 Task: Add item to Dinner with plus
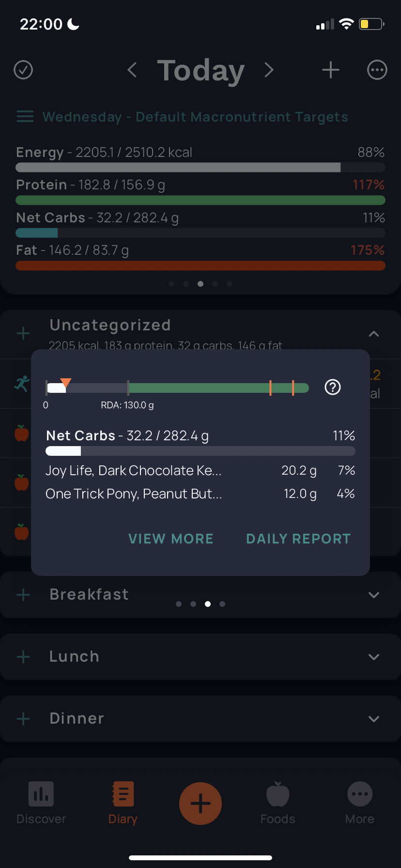(23, 719)
